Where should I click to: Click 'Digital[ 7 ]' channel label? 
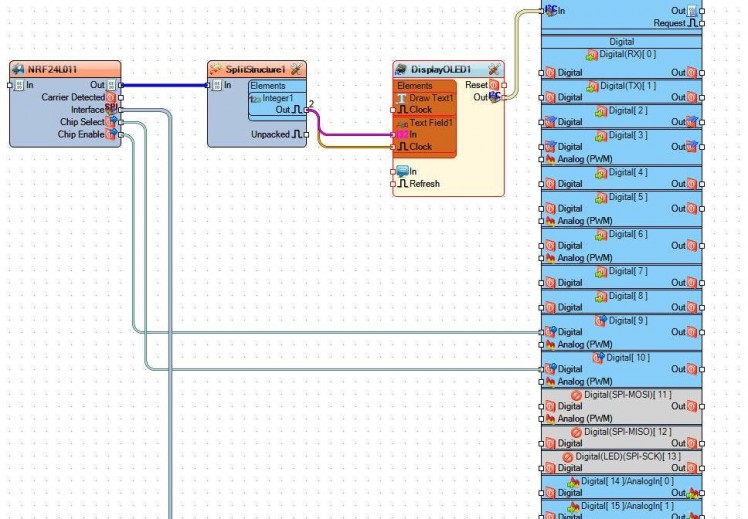pyautogui.click(x=628, y=271)
